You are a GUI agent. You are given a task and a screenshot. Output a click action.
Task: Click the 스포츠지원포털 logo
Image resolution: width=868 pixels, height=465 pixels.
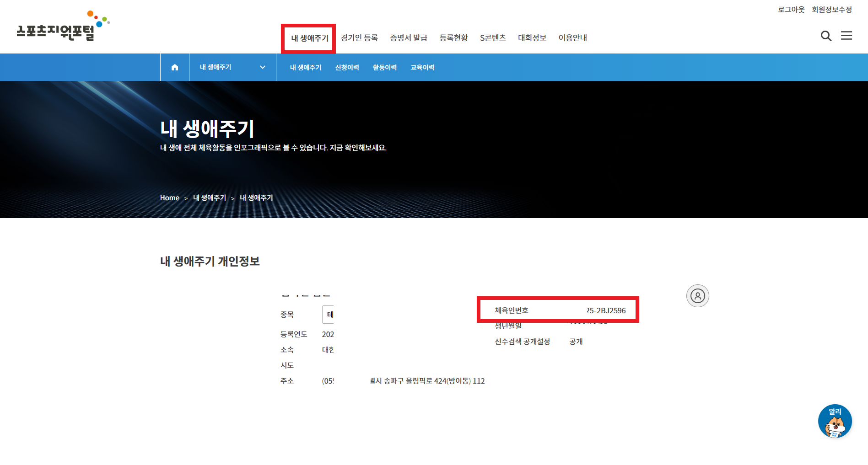click(63, 27)
